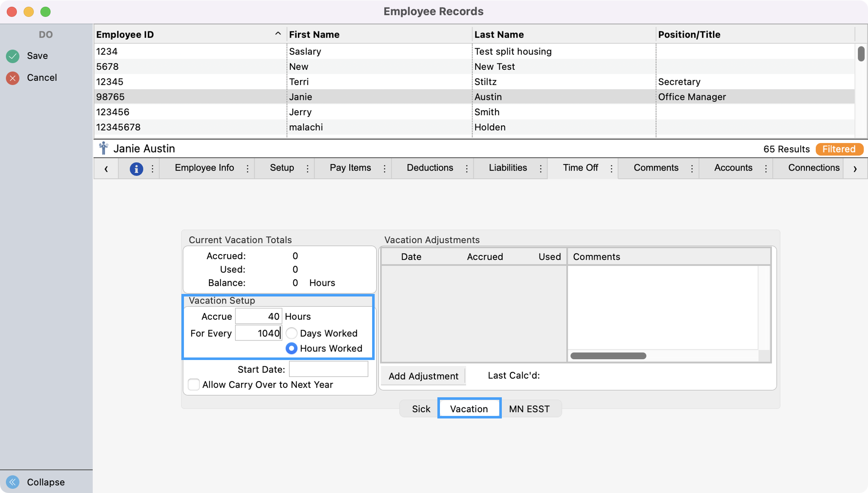Click the orange Filtered badge
Image resolution: width=868 pixels, height=493 pixels.
pyautogui.click(x=839, y=149)
